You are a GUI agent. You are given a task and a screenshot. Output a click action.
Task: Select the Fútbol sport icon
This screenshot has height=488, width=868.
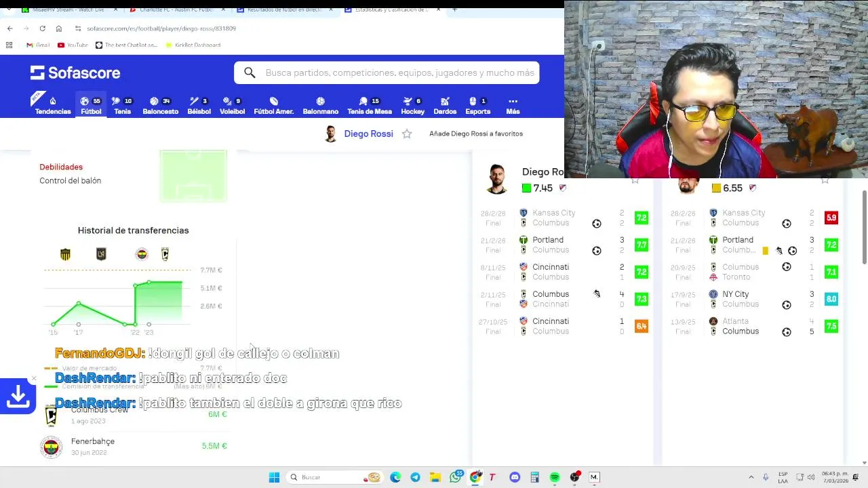pyautogui.click(x=91, y=106)
